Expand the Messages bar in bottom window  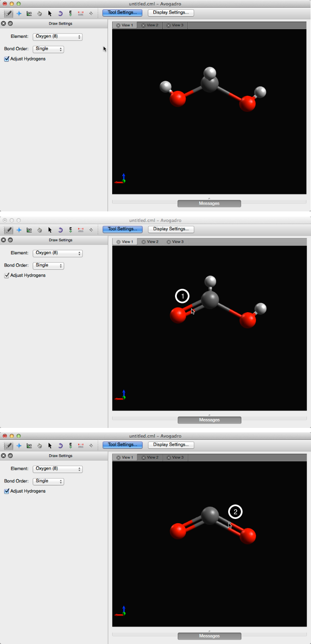coord(209,636)
